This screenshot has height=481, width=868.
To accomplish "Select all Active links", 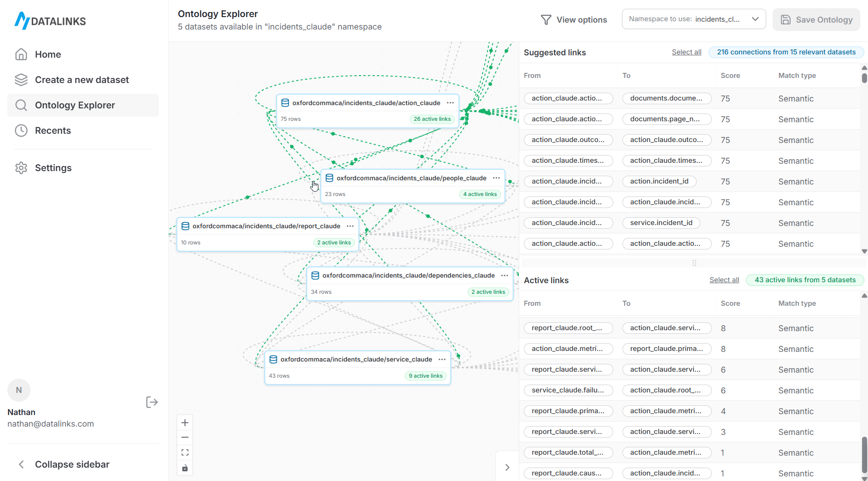I will pyautogui.click(x=724, y=279).
